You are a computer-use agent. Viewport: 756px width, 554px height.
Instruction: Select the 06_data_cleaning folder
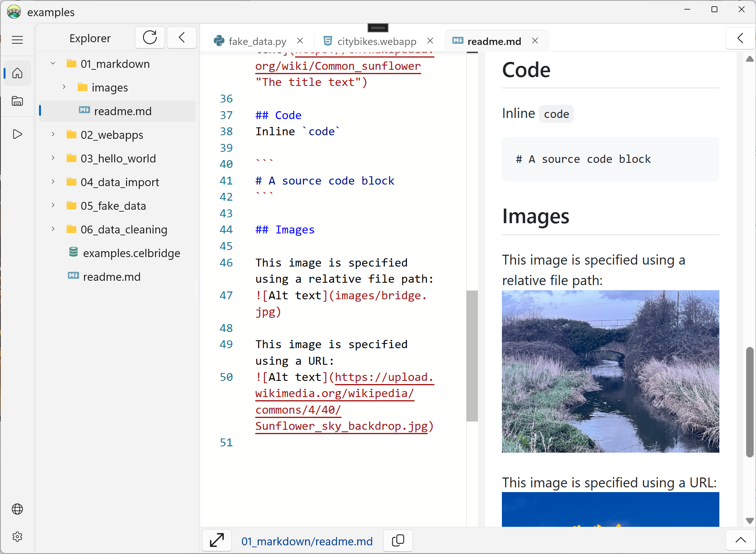click(x=124, y=229)
